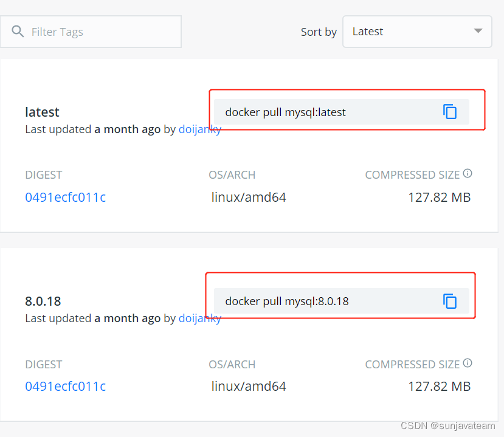504x437 pixels.
Task: Click linux/amd64 in the latest tag card
Action: pos(249,198)
